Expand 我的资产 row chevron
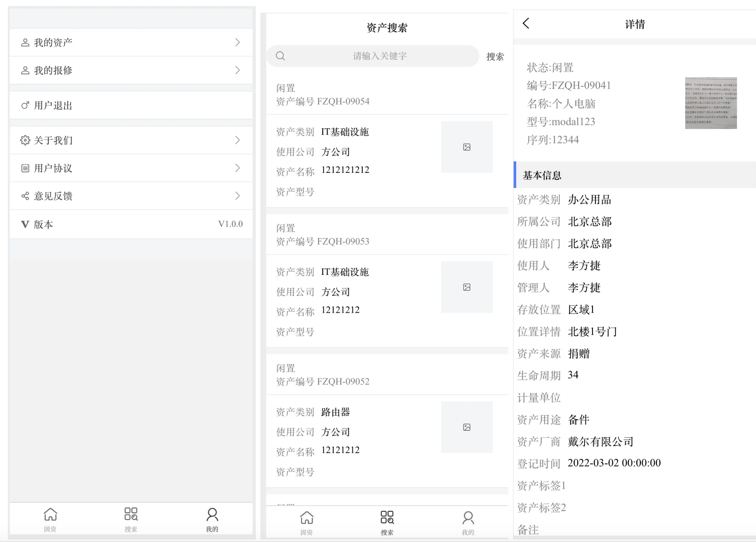Viewport: 756px width, 542px height. pyautogui.click(x=238, y=43)
